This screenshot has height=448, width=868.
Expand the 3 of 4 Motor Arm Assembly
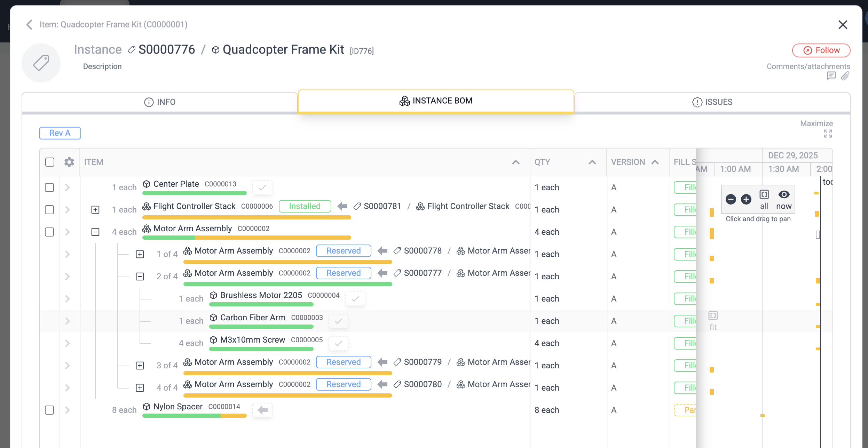click(x=140, y=366)
